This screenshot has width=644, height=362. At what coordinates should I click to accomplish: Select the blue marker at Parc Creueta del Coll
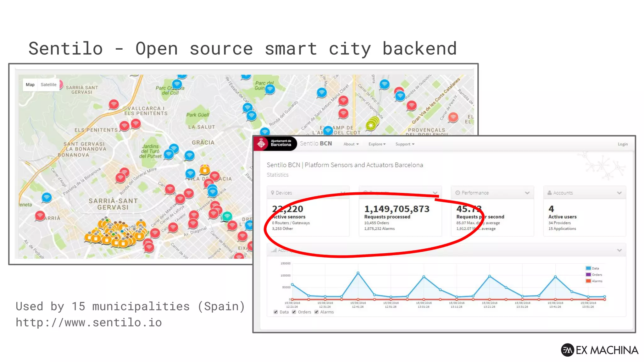[x=177, y=84]
